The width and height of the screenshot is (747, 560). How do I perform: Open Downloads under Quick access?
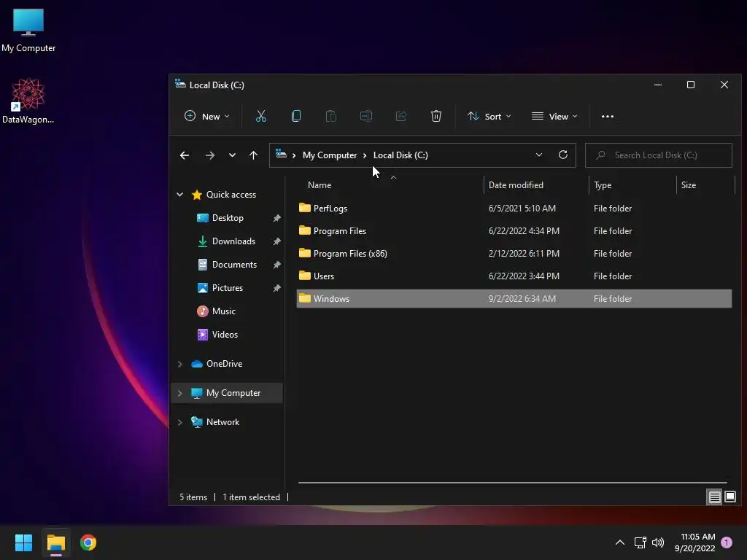pos(233,241)
